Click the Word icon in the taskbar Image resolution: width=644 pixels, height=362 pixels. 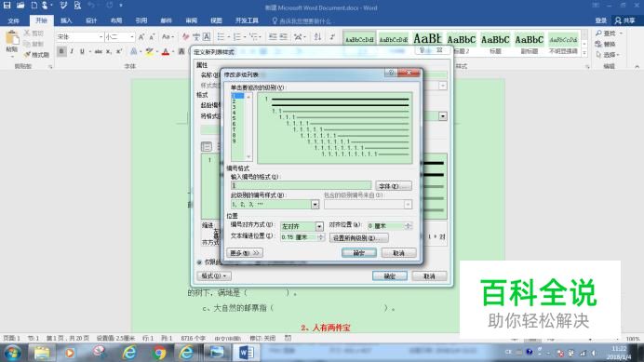point(247,353)
